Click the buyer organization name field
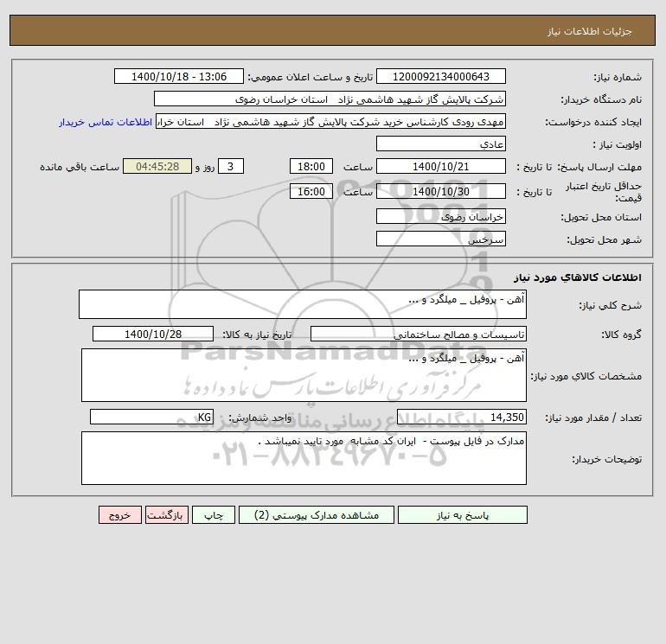Image resolution: width=666 pixels, height=644 pixels. 330,99
